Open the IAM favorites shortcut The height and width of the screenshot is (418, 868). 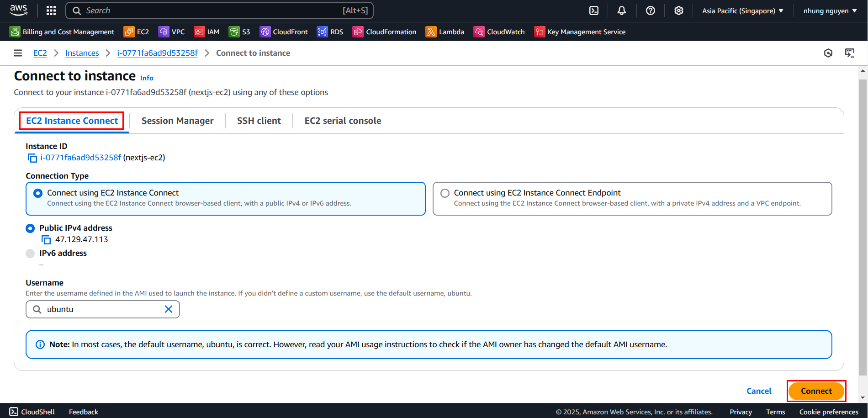tap(207, 32)
